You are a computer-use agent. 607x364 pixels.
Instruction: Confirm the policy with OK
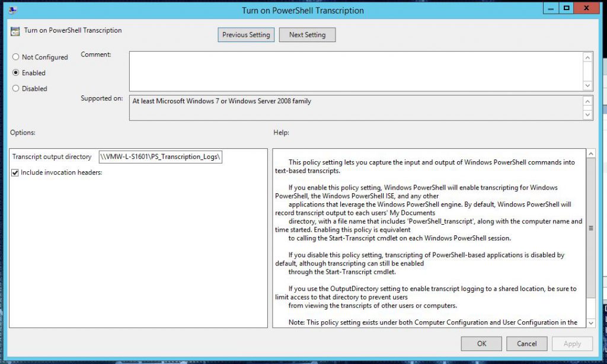[481, 343]
